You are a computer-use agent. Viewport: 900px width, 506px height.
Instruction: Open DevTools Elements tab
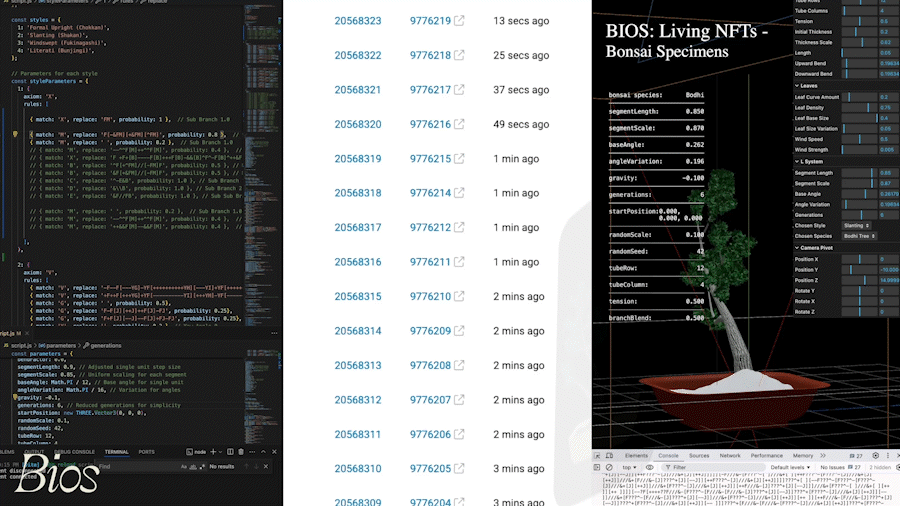[636, 456]
